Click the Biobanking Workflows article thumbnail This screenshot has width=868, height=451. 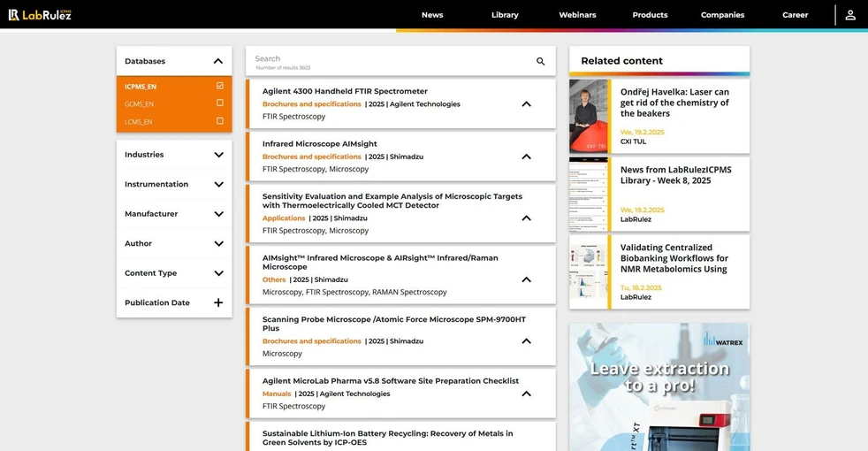pos(589,272)
